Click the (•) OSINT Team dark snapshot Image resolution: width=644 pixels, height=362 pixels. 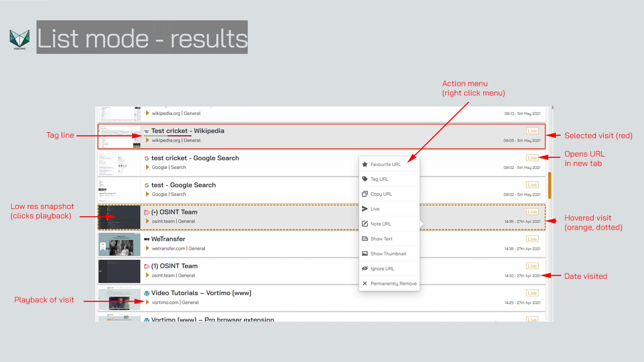(119, 217)
